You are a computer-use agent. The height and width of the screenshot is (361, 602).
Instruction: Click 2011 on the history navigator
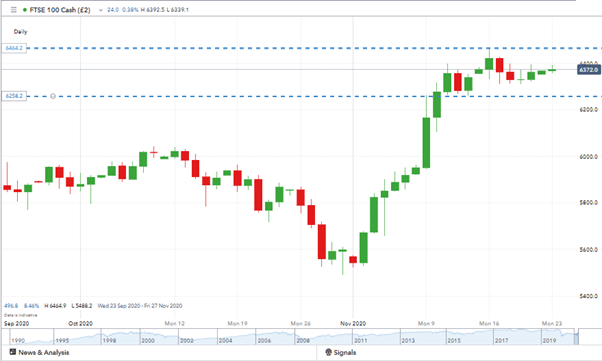[360, 341]
